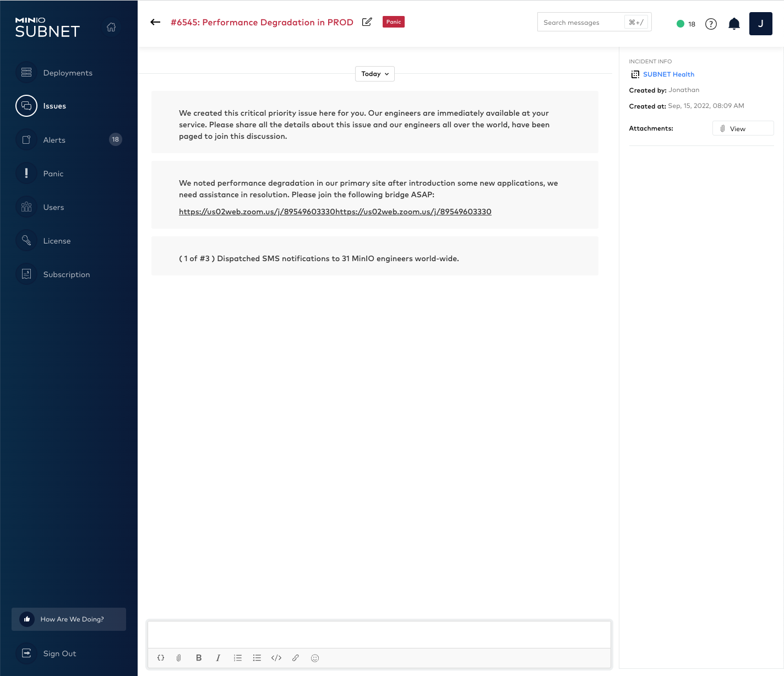784x676 pixels.
Task: Open the Deployments section
Action: click(68, 73)
